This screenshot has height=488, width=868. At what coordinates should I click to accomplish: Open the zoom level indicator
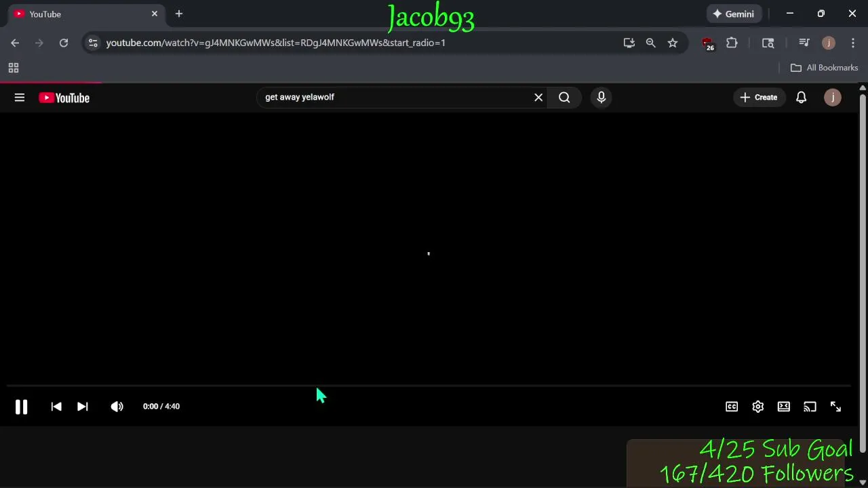coord(650,43)
